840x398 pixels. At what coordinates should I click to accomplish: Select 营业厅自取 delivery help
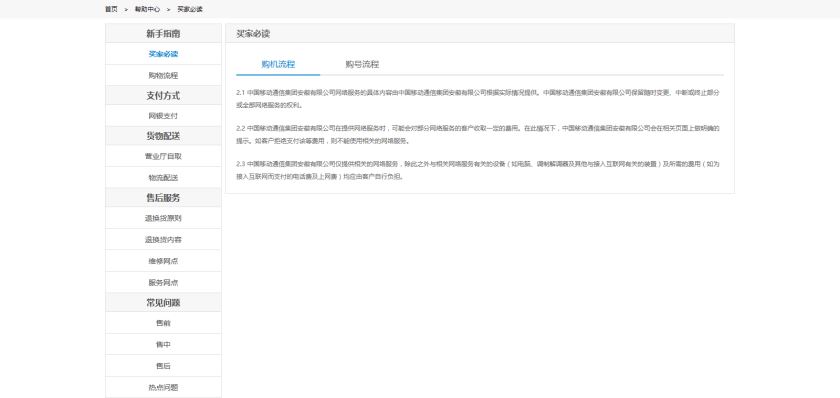(x=163, y=156)
